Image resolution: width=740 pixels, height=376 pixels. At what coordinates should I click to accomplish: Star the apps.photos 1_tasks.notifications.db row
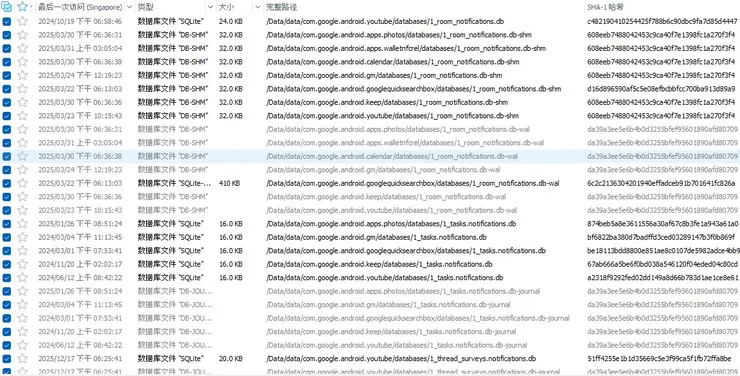pyautogui.click(x=22, y=224)
